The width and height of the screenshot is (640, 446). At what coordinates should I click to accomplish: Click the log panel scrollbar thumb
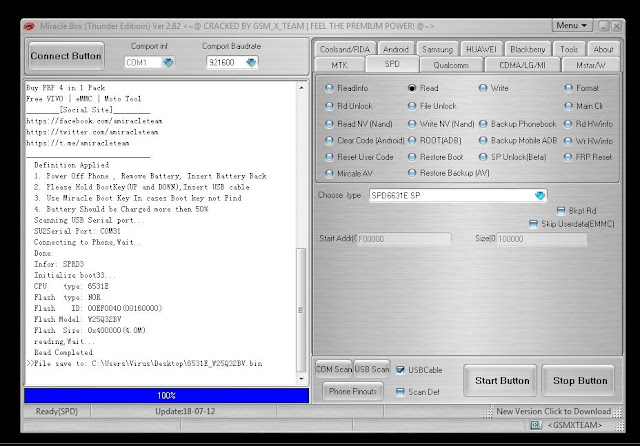pos(301,310)
